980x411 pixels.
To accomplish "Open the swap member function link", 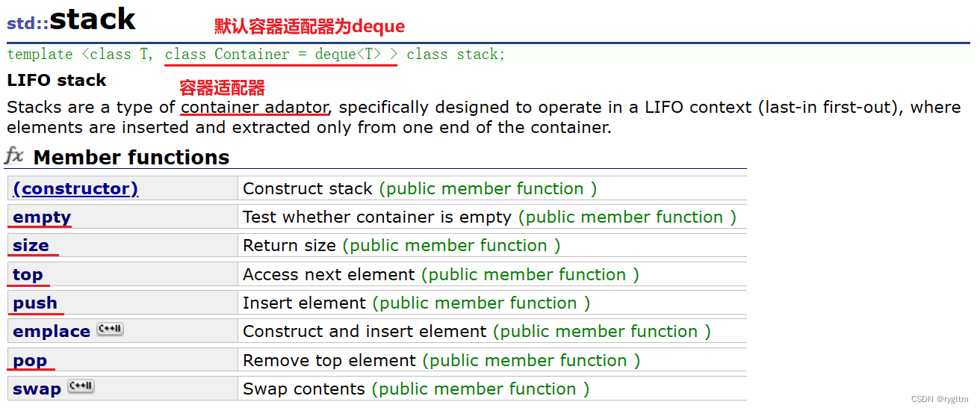I will pyautogui.click(x=37, y=389).
